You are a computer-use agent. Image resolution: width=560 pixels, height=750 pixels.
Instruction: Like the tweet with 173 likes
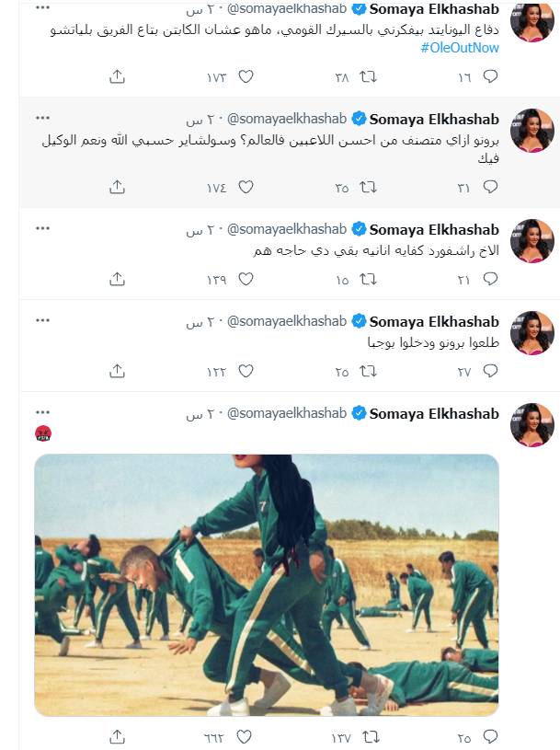click(x=246, y=77)
